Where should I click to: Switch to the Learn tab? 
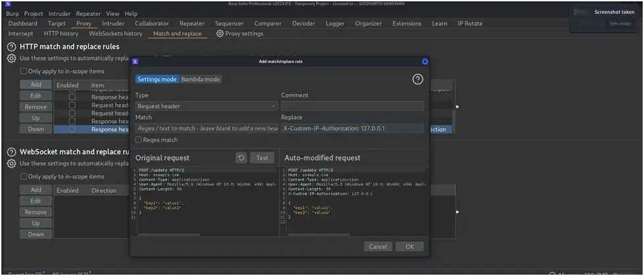click(439, 24)
